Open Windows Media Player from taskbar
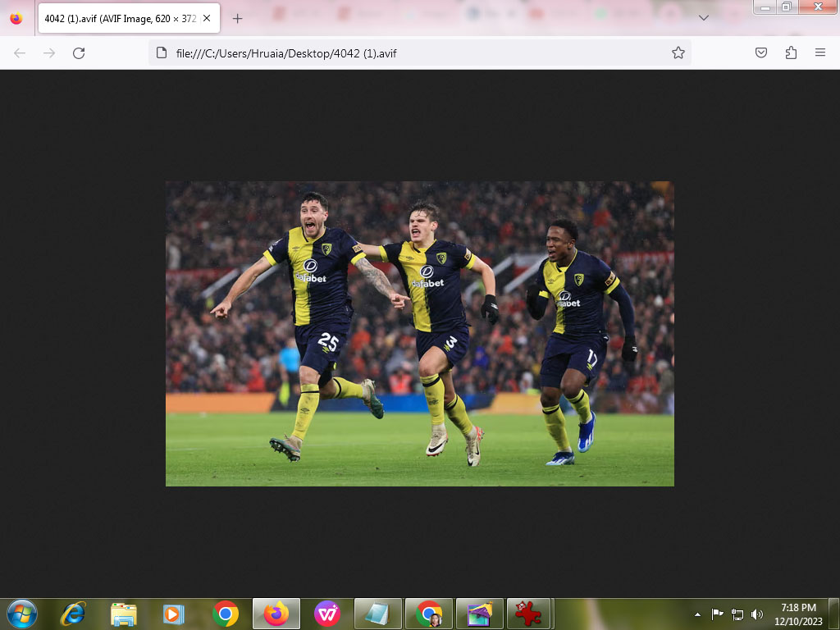The height and width of the screenshot is (630, 840). pyautogui.click(x=174, y=613)
